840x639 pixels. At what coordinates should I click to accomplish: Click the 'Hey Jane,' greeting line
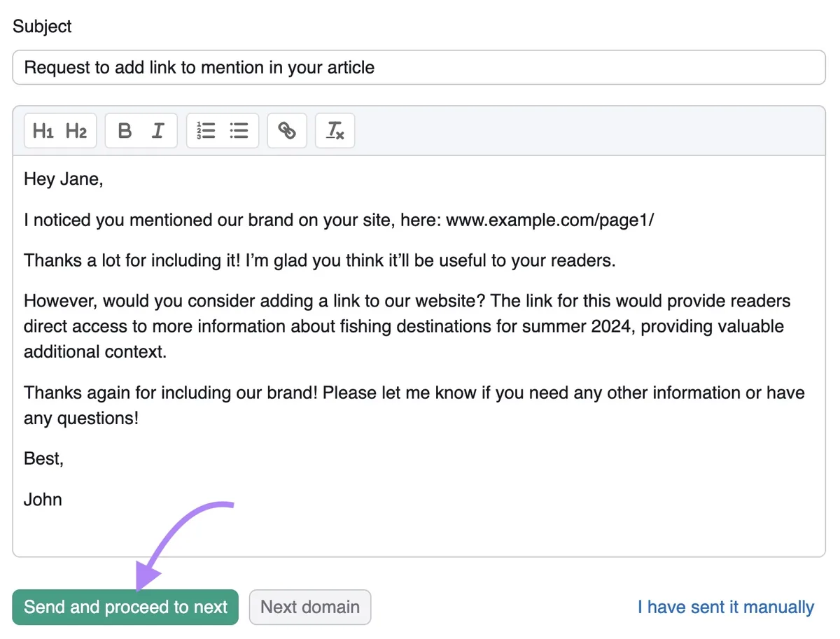point(64,179)
